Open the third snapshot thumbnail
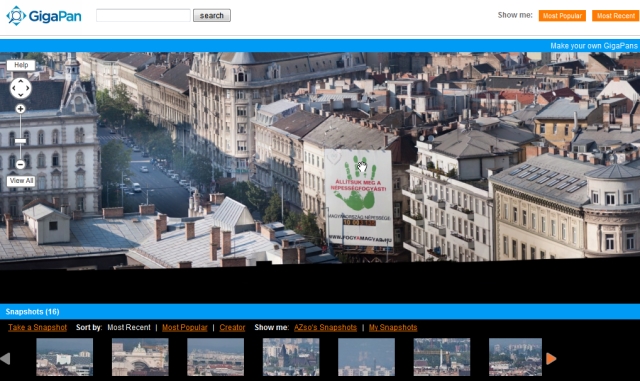The width and height of the screenshot is (640, 381). coord(216,357)
